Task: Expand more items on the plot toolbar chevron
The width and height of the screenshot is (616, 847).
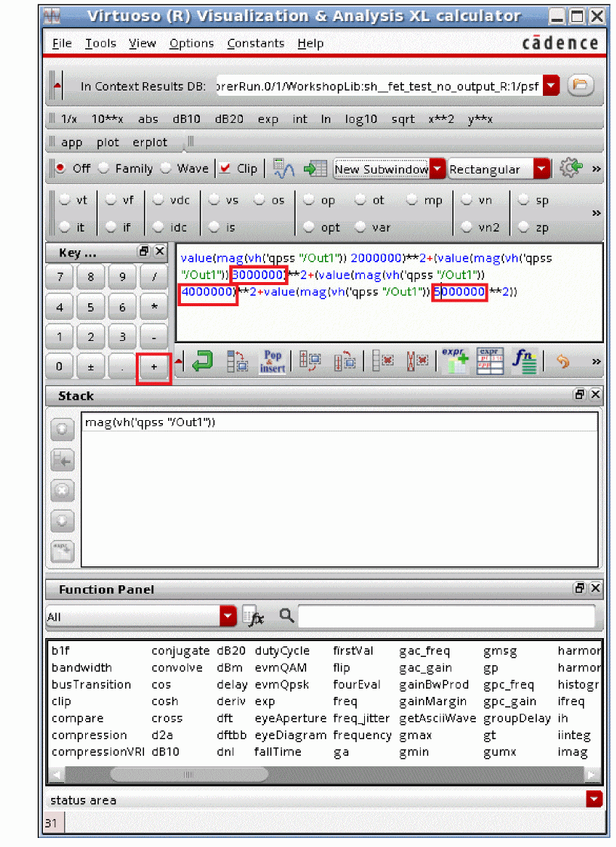Action: click(x=596, y=168)
